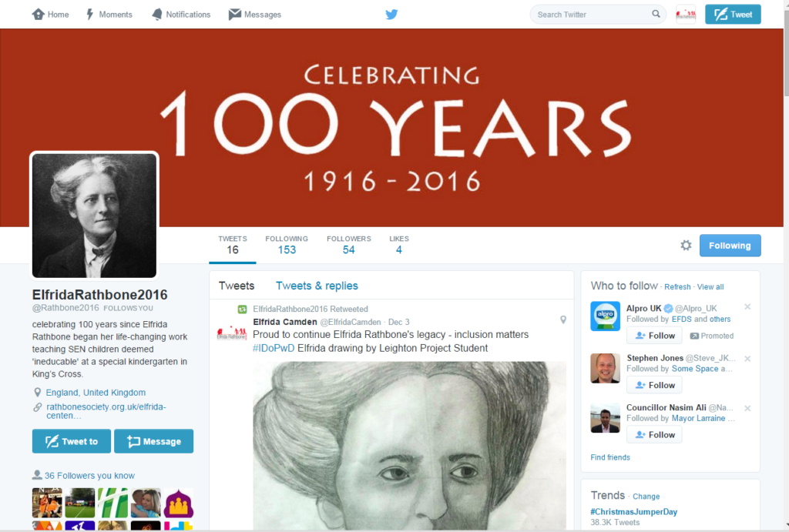
Task: Click the rathbonesociety.org.uk website link
Action: [x=106, y=411]
